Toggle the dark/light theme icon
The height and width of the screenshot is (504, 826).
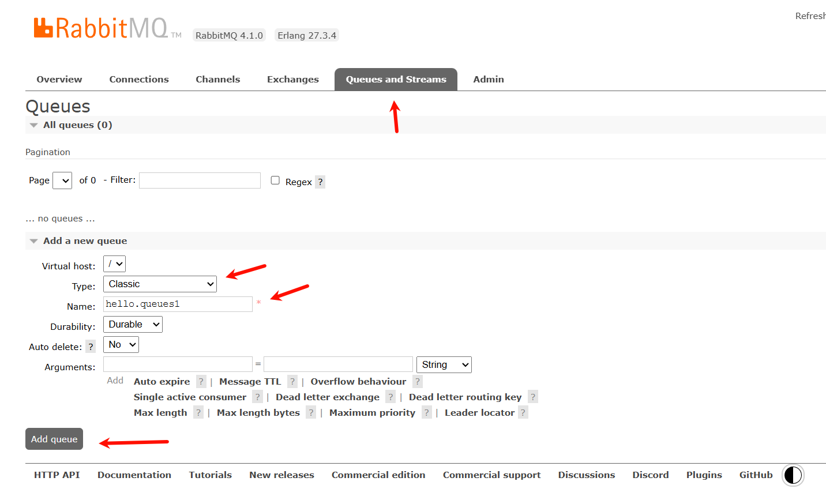pos(793,475)
